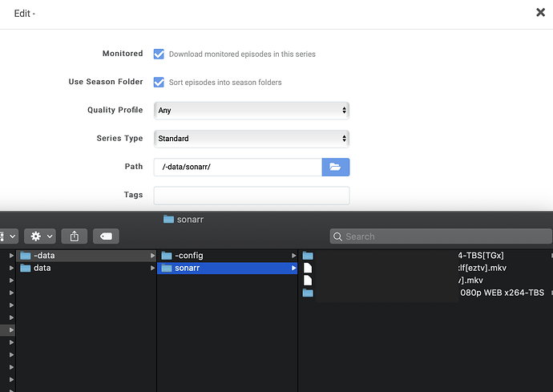Viewport: 553px width, 392px height.
Task: Select the -config folder
Action: click(x=188, y=256)
